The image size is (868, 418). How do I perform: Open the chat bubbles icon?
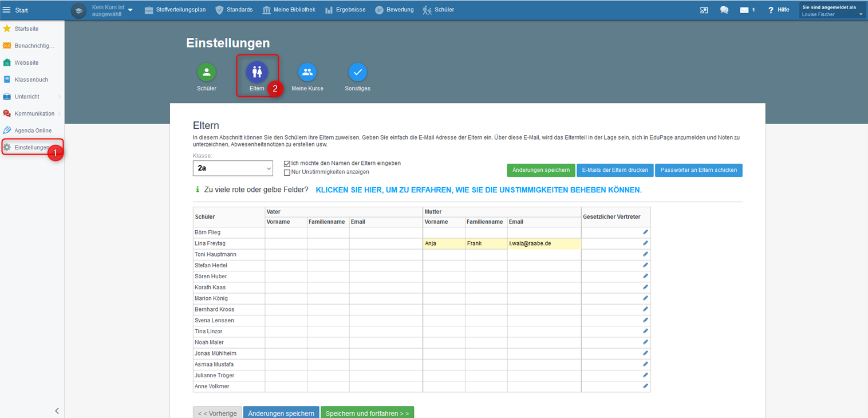[x=724, y=10]
